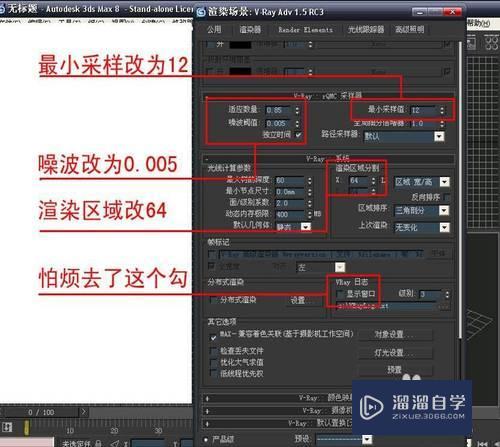Click the log 级别 value field
The height and width of the screenshot is (447, 500).
pos(430,295)
